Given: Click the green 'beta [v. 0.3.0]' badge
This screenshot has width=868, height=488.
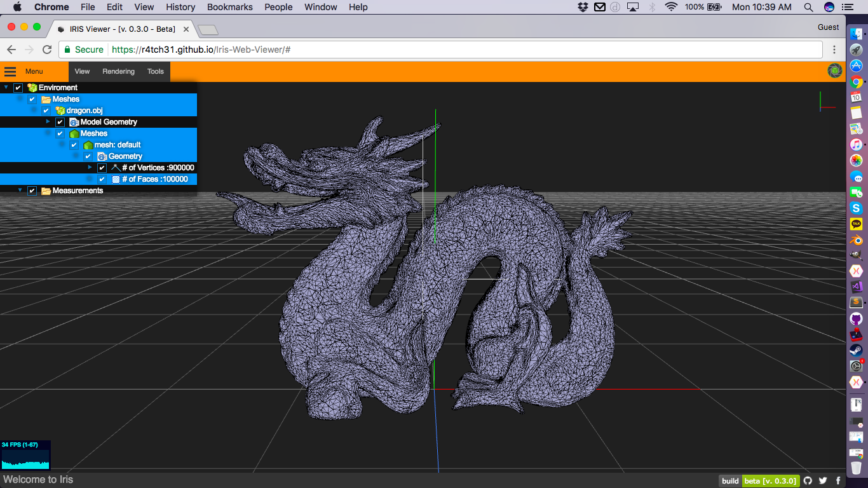Looking at the screenshot, I should point(771,481).
